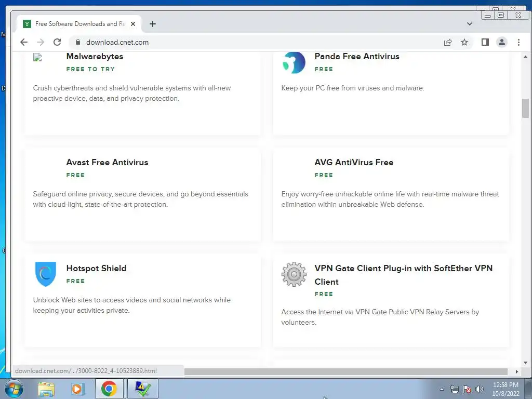The width and height of the screenshot is (532, 399).
Task: Restore down the Chrome window
Action: click(501, 15)
